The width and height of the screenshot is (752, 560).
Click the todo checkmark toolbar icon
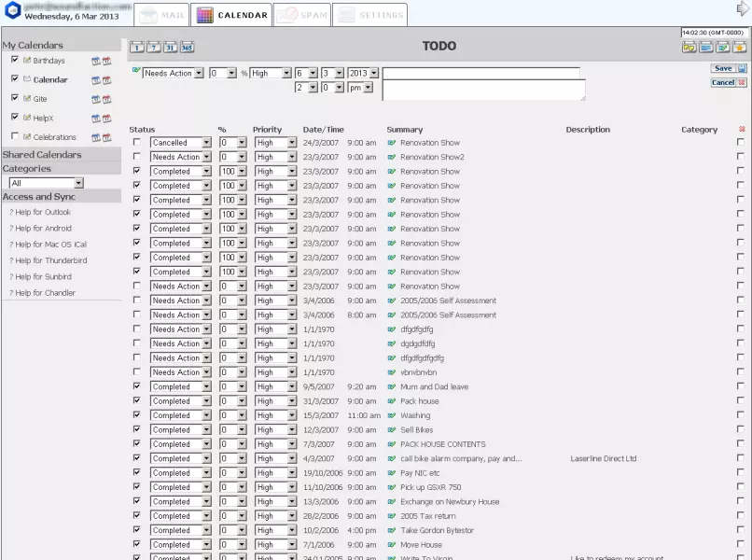coord(722,48)
